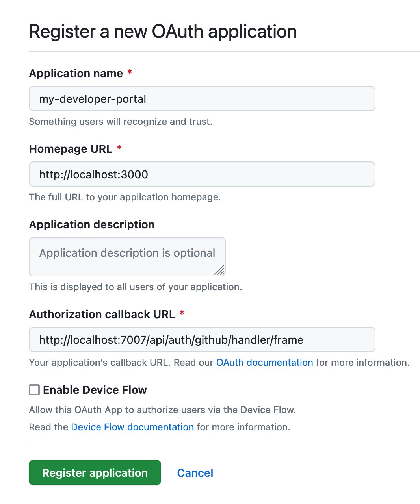Open the OAuth documentation link
420x504 pixels.
click(x=265, y=363)
